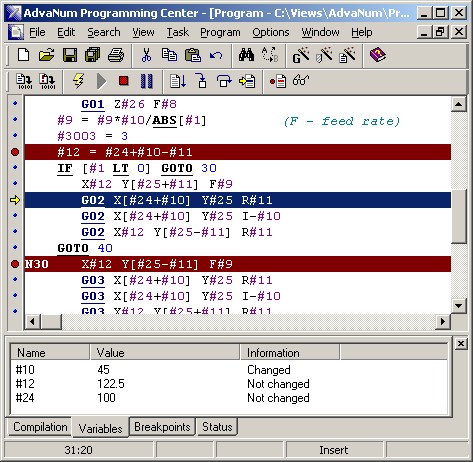Click the highlighted G02 X[#24+#10] Y#25 R#11 line

(x=238, y=200)
